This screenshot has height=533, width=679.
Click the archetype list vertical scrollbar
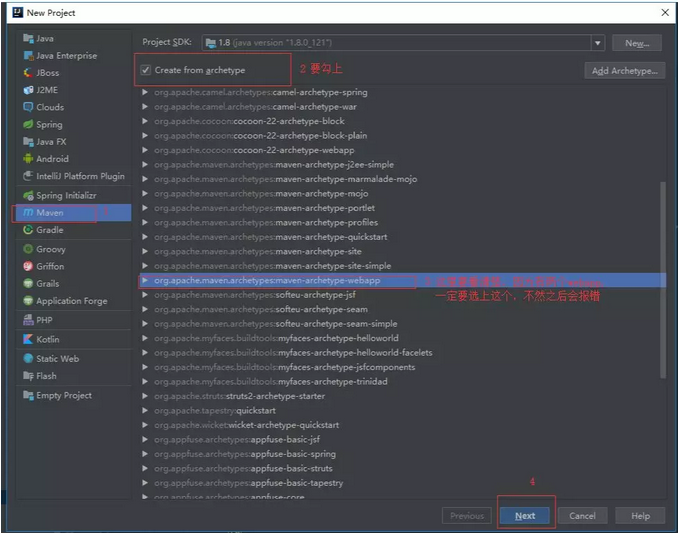point(663,280)
